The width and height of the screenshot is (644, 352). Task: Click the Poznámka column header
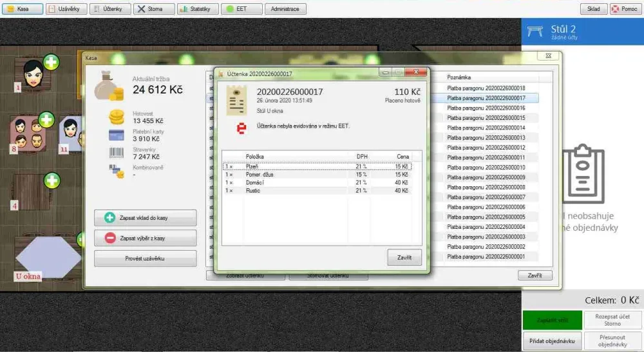pos(459,77)
